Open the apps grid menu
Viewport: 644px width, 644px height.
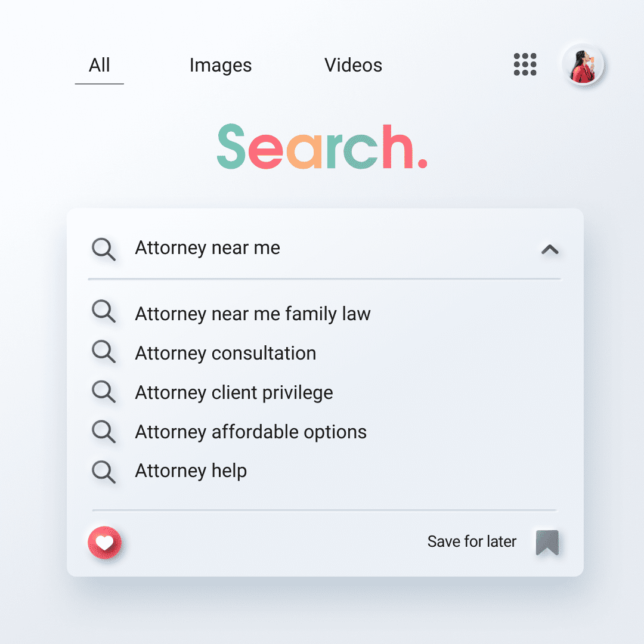[525, 64]
